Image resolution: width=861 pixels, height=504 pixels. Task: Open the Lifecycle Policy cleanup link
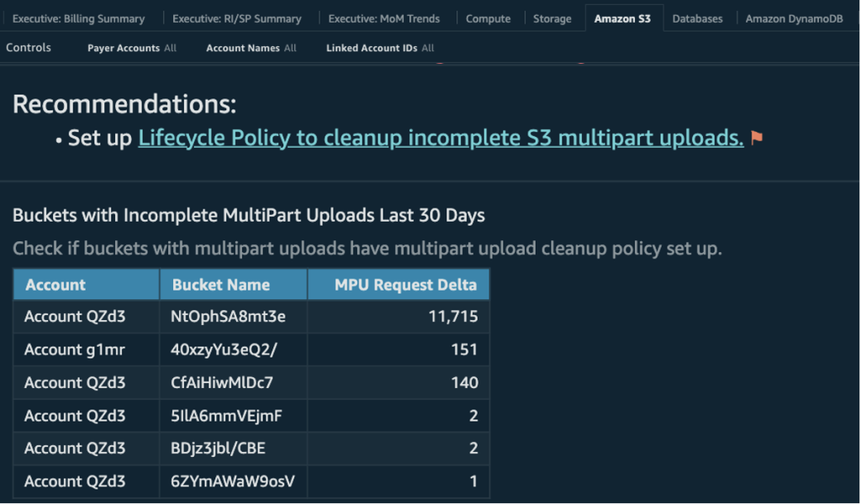pyautogui.click(x=441, y=138)
